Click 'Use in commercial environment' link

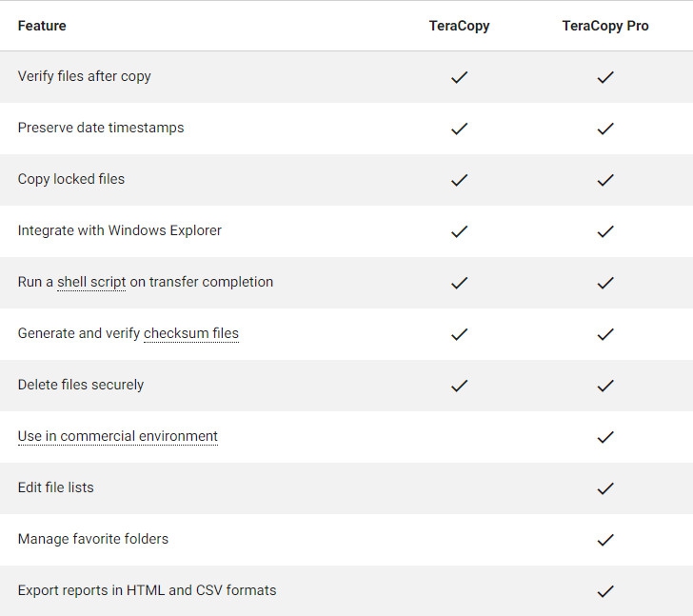coord(117,436)
